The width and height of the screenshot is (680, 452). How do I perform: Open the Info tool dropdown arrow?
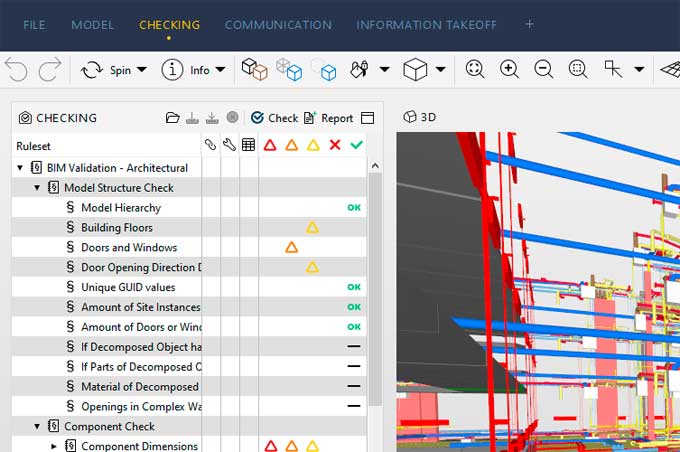220,70
